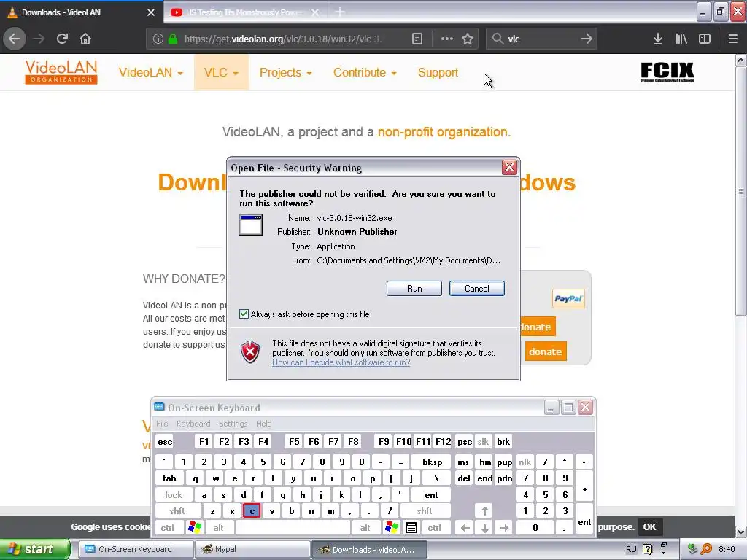Follow the non-profit organization link
Screen dimensions: 747x560
(443, 132)
